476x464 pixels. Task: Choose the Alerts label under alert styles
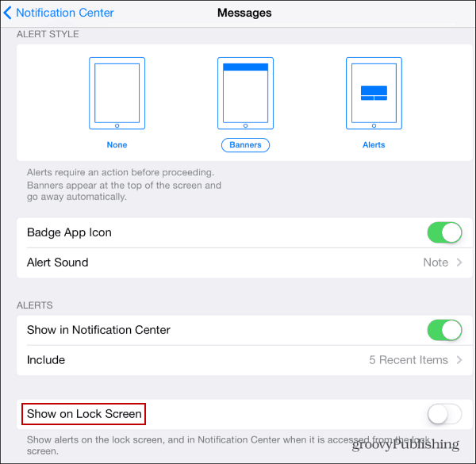point(374,145)
